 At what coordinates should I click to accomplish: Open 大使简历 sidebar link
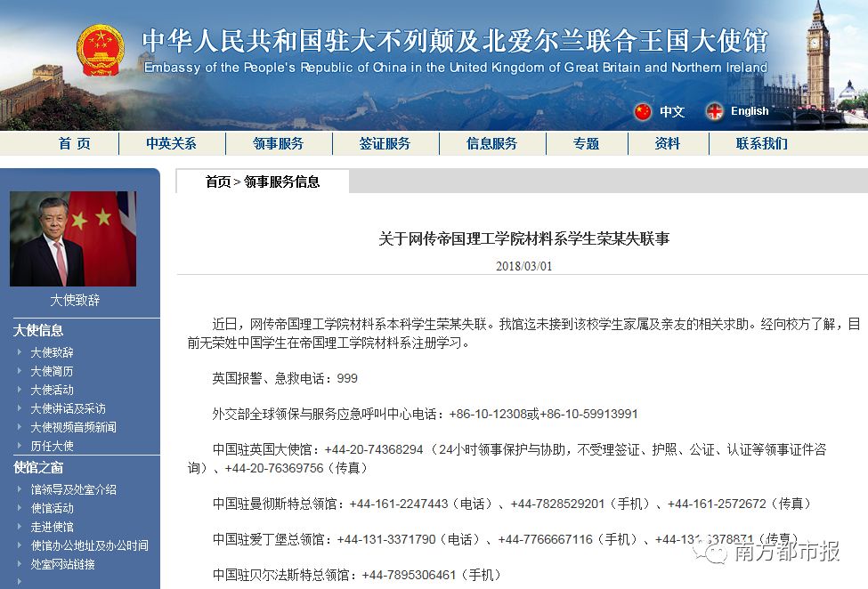click(x=52, y=371)
